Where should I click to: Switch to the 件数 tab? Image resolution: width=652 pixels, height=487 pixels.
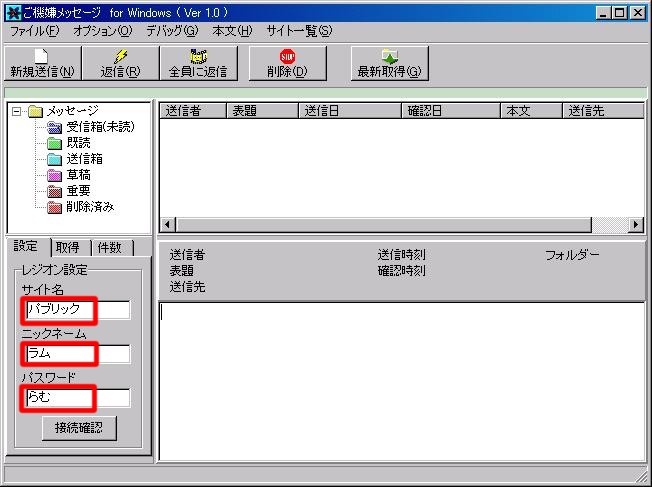[x=111, y=248]
